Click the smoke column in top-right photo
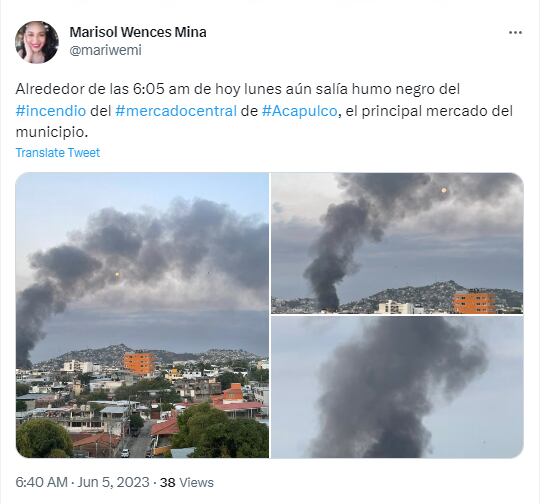Image resolution: width=548 pixels, height=504 pixels. pos(336,255)
